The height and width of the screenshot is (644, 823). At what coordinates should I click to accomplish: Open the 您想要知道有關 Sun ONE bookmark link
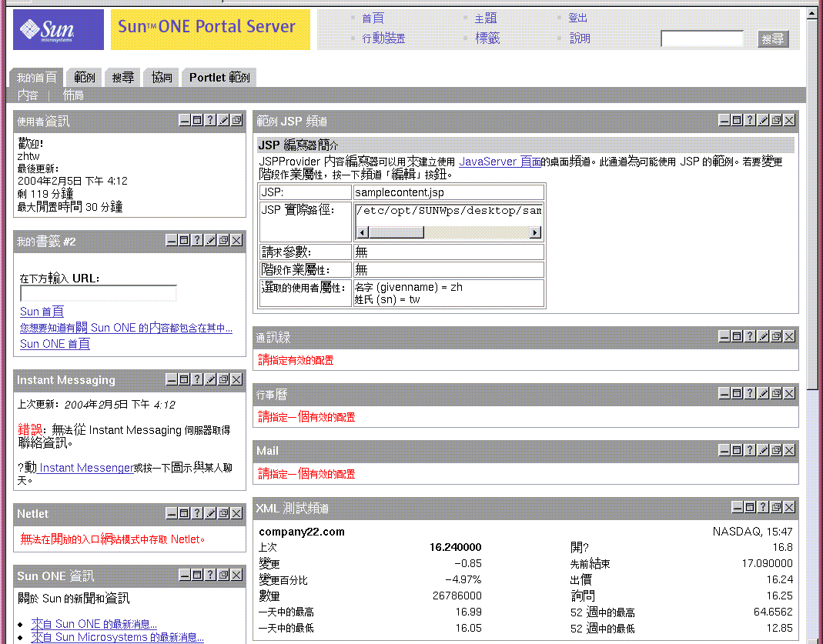point(126,328)
